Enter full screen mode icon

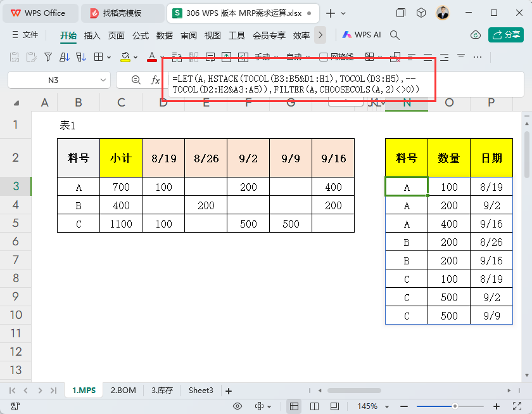[x=517, y=406]
